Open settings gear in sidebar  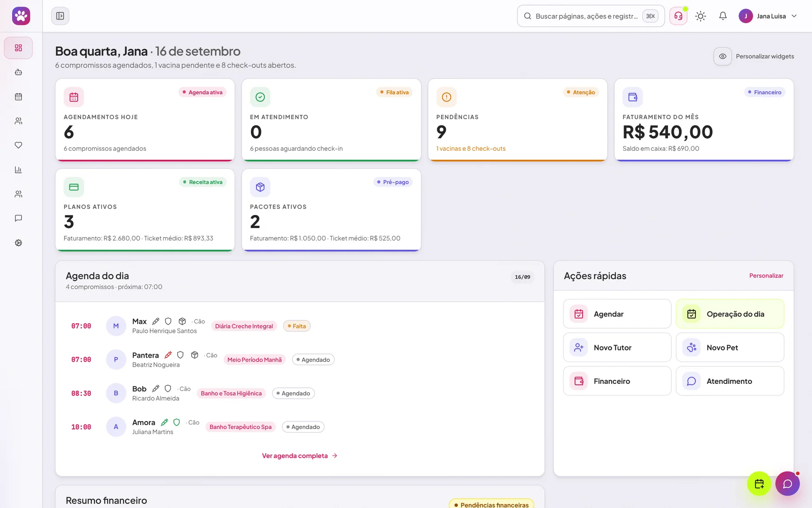(18, 243)
